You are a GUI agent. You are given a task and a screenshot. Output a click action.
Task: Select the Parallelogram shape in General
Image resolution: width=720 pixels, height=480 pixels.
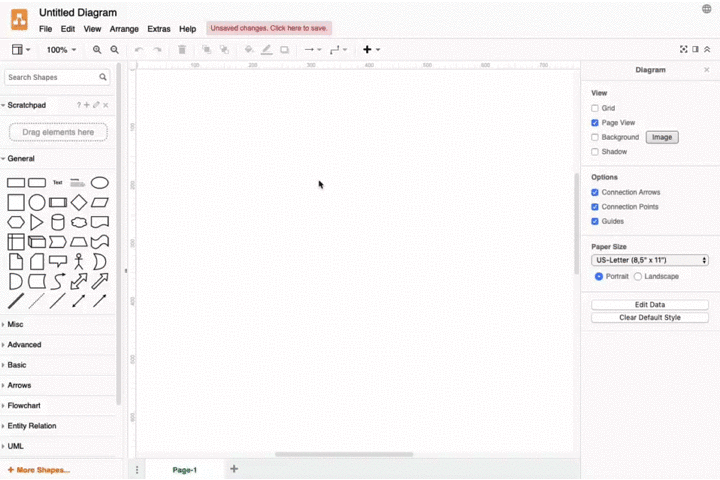[x=100, y=203]
